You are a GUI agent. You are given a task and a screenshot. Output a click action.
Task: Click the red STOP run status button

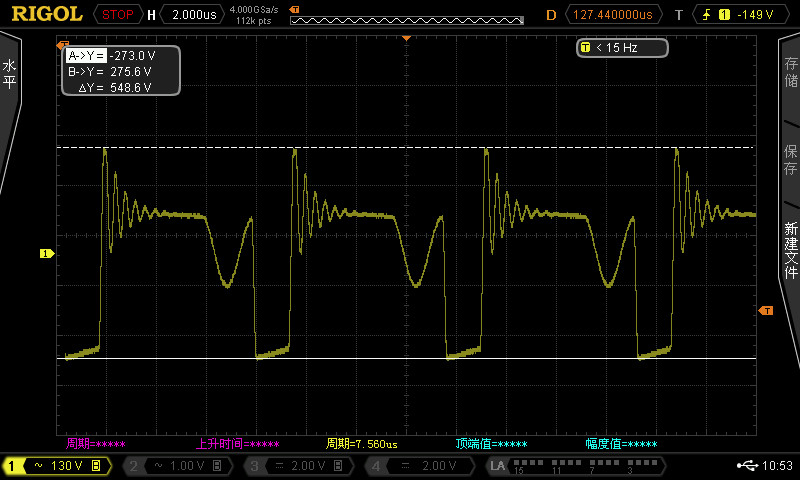point(118,15)
